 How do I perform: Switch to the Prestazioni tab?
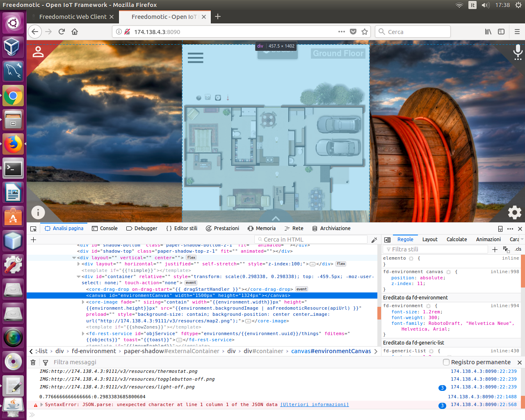pos(222,228)
